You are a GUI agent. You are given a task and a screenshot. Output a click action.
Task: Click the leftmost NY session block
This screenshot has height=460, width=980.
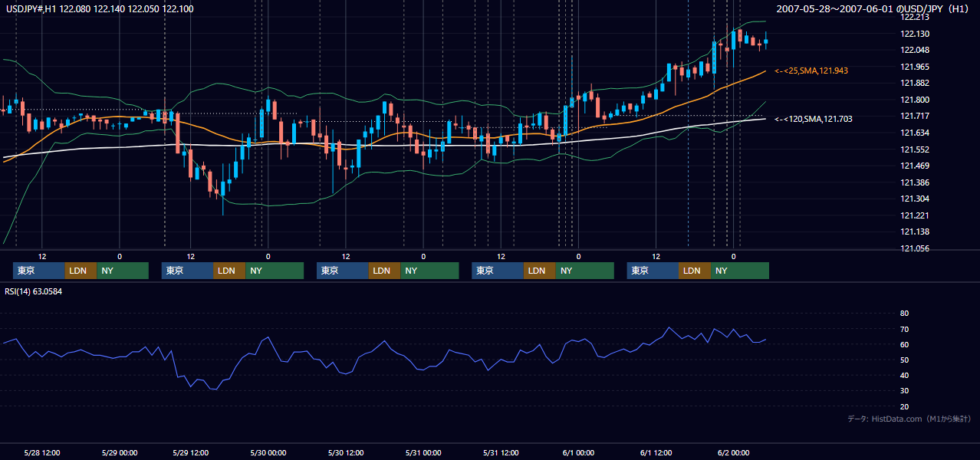[123, 271]
